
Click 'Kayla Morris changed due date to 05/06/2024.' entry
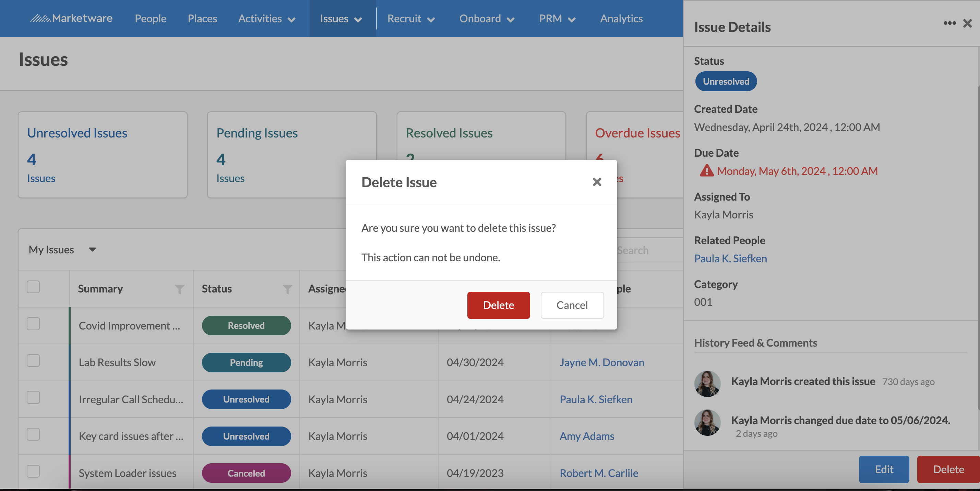tap(840, 420)
